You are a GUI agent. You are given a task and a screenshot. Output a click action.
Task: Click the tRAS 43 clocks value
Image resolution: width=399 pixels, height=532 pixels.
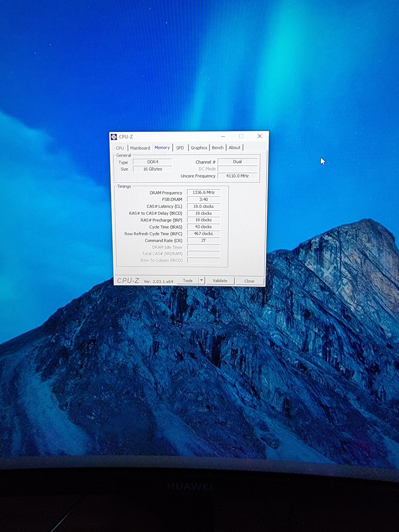[x=203, y=227]
